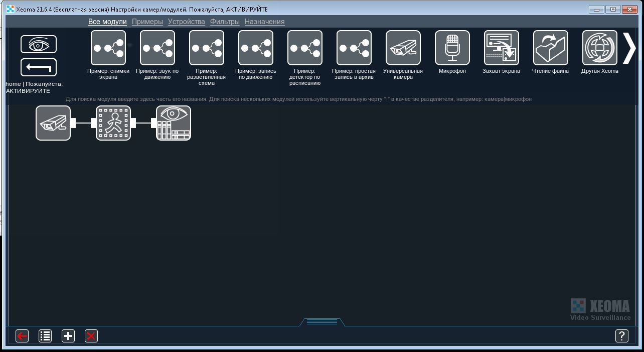Add the 'Пример: снимки экрана' module
644x352 pixels.
coord(108,48)
